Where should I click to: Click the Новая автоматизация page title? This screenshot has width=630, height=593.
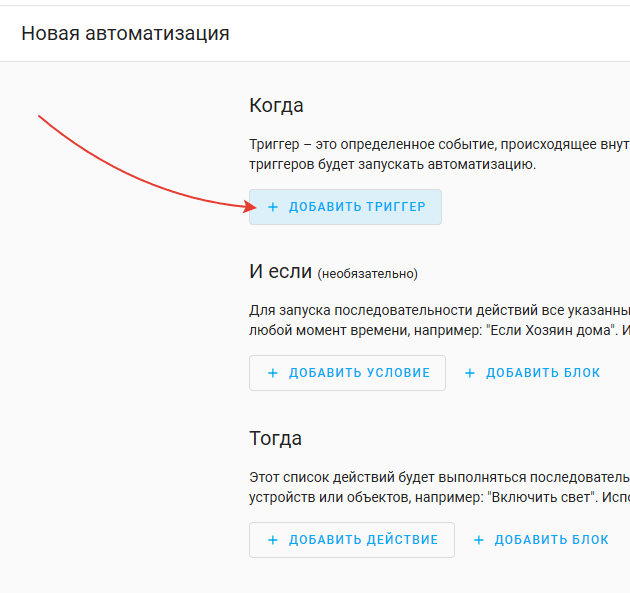[x=125, y=34]
